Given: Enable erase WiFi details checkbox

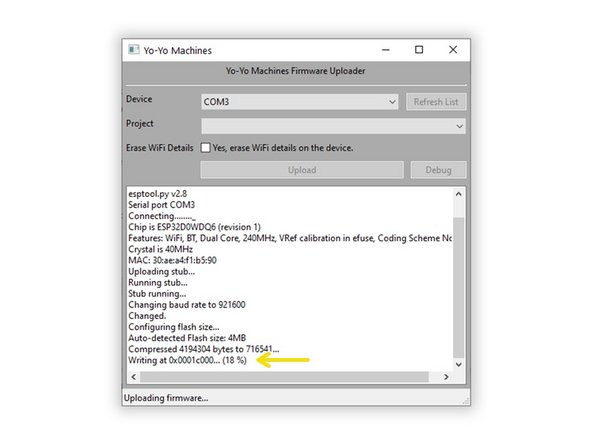Looking at the screenshot, I should point(206,148).
